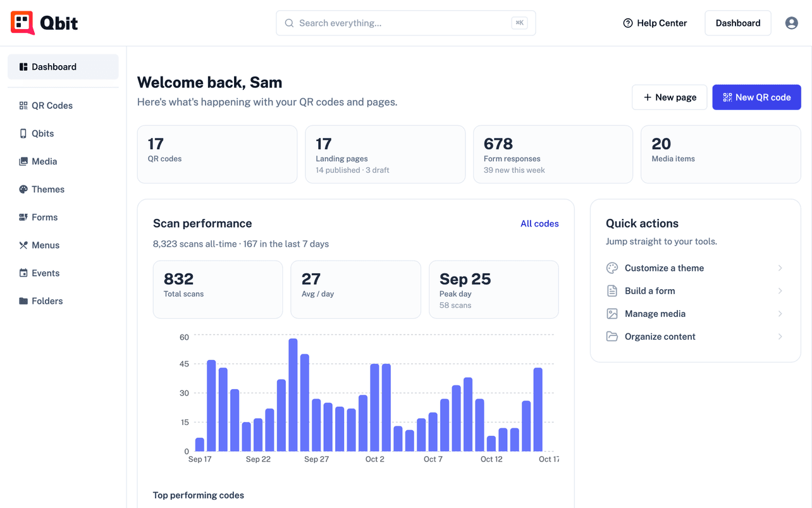Image resolution: width=812 pixels, height=508 pixels.
Task: Click the Dashboard sidebar grid icon
Action: coord(23,67)
